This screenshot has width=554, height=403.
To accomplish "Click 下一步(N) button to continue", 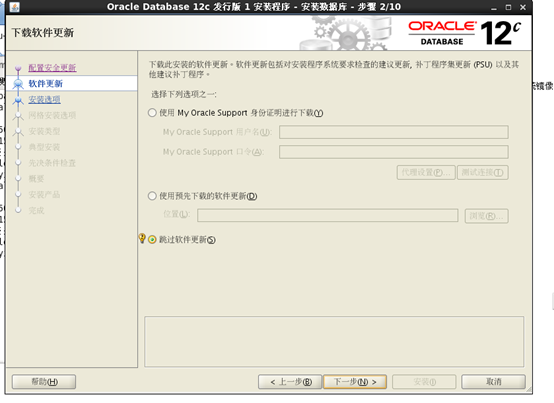I will [355, 381].
